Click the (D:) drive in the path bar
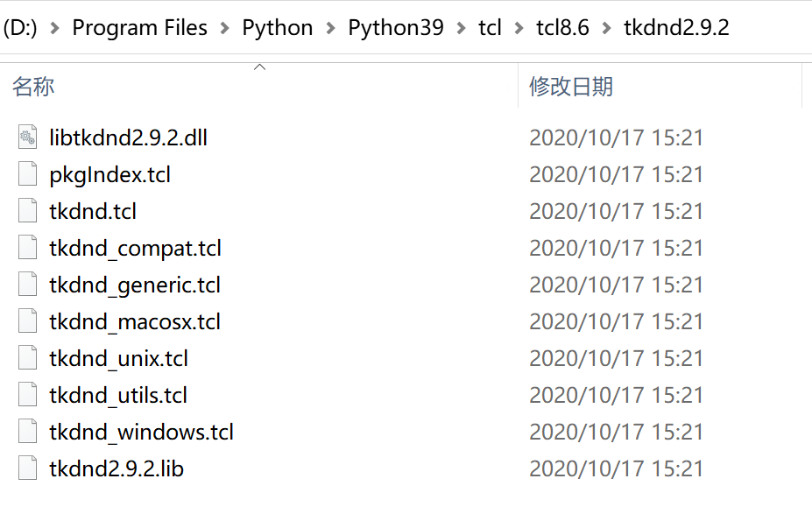 click(x=21, y=27)
